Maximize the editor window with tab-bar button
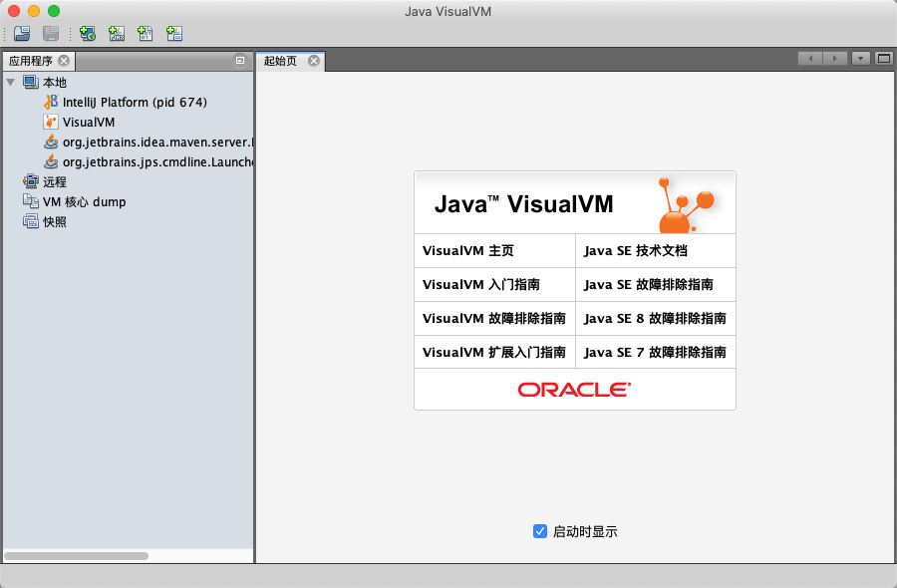The width and height of the screenshot is (897, 588). [884, 59]
